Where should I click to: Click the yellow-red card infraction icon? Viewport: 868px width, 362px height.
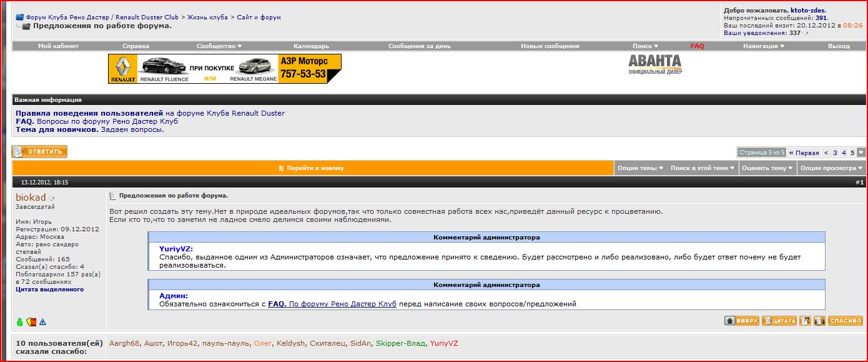coord(31,322)
